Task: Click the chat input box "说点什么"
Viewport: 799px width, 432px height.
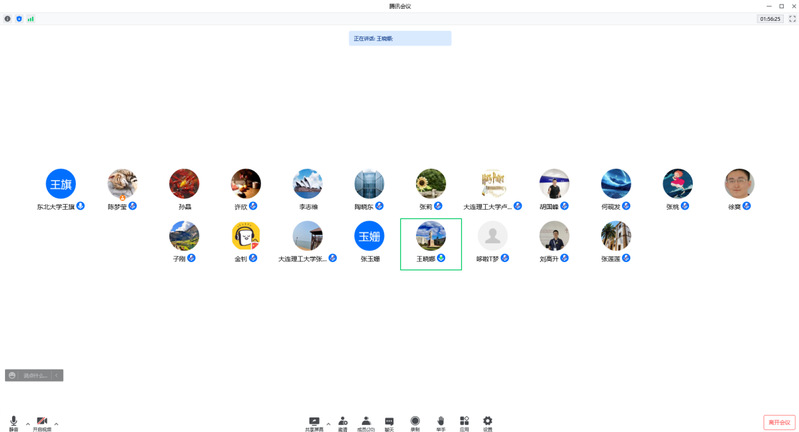Action: click(x=35, y=376)
